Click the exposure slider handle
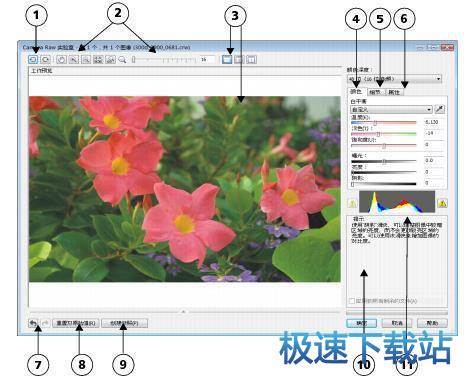473x385 pixels. tap(384, 161)
